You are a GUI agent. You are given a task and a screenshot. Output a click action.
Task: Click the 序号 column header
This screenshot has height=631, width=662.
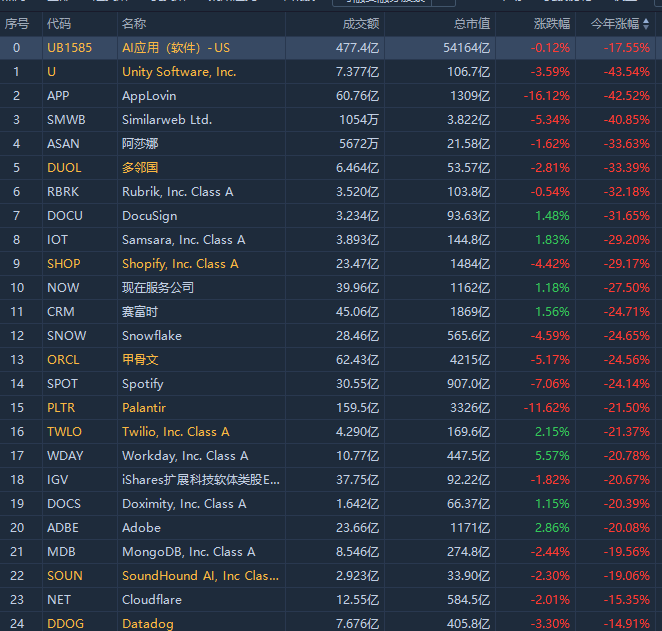[17, 24]
